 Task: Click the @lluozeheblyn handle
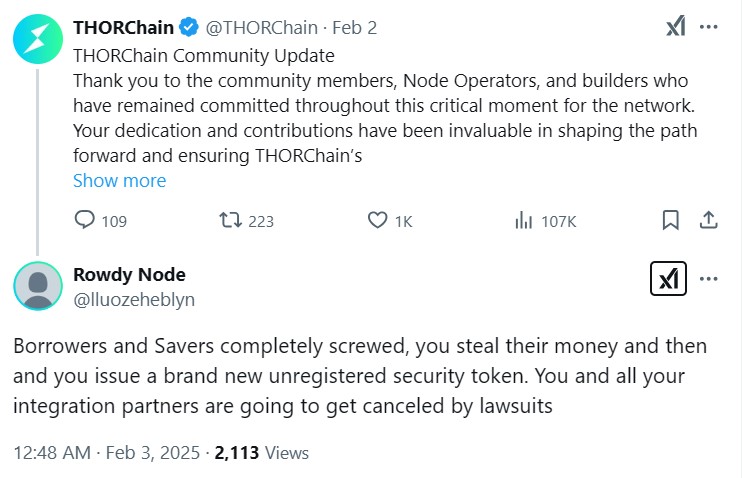click(134, 299)
